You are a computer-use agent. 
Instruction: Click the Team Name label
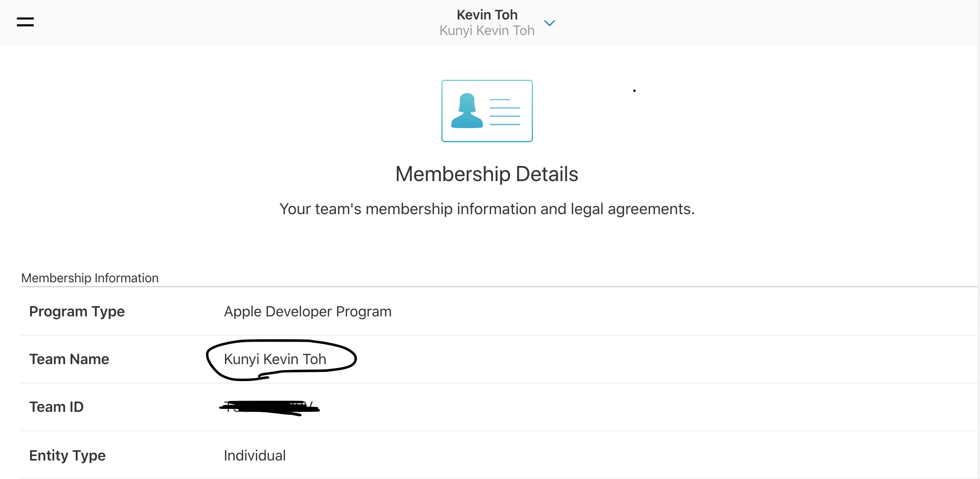69,359
